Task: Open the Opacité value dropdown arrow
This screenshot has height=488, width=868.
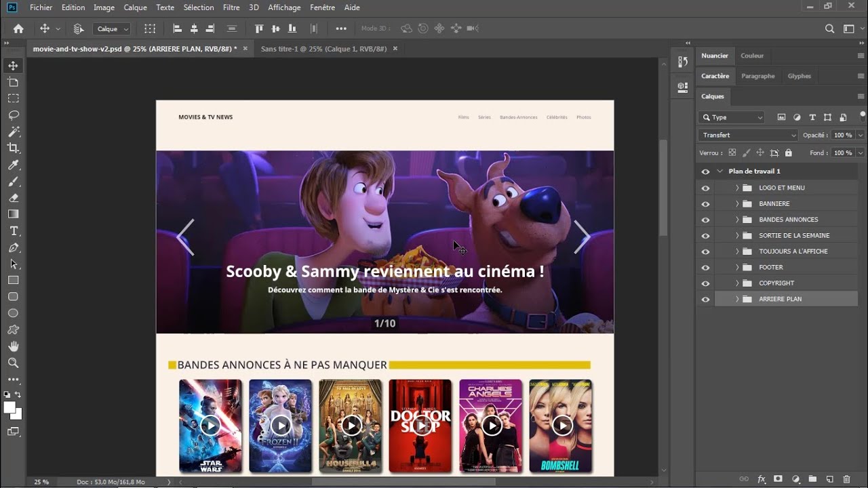Action: 861,135
